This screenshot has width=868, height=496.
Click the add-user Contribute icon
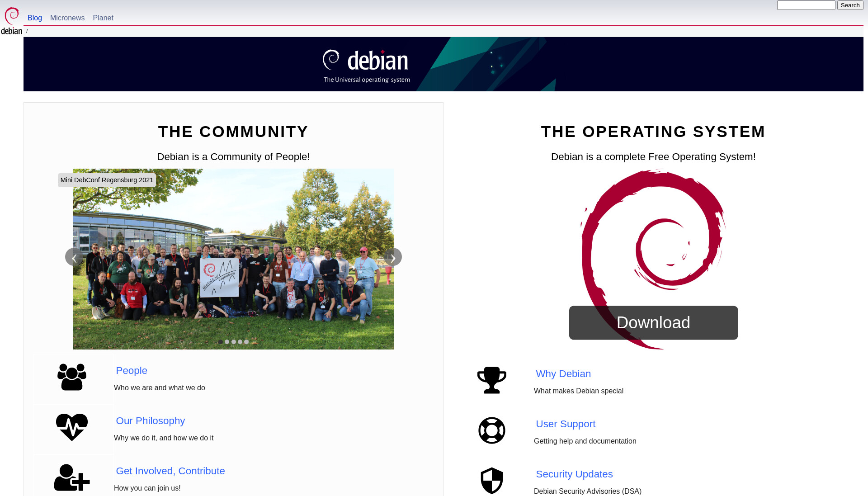pyautogui.click(x=72, y=477)
